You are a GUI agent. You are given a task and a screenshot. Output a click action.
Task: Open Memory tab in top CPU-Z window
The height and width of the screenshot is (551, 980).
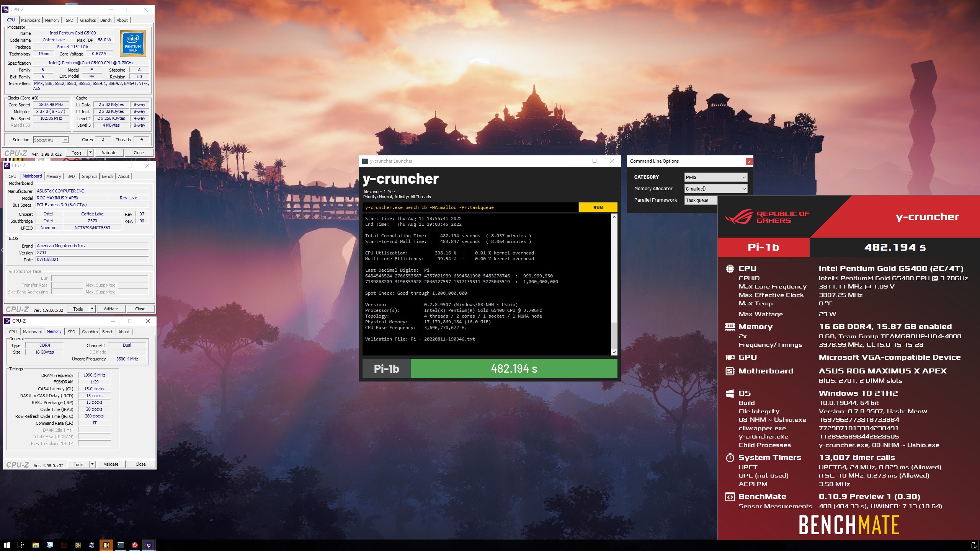[x=52, y=20]
